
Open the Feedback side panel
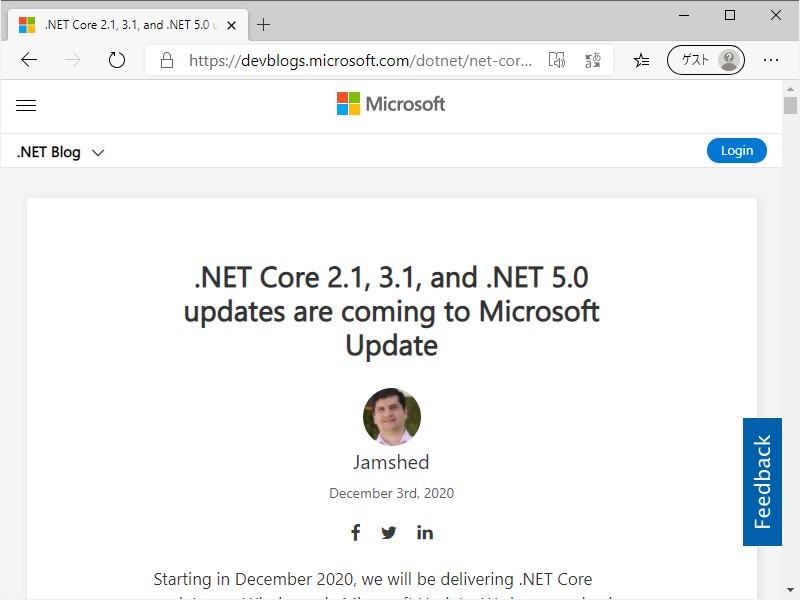[x=762, y=482]
